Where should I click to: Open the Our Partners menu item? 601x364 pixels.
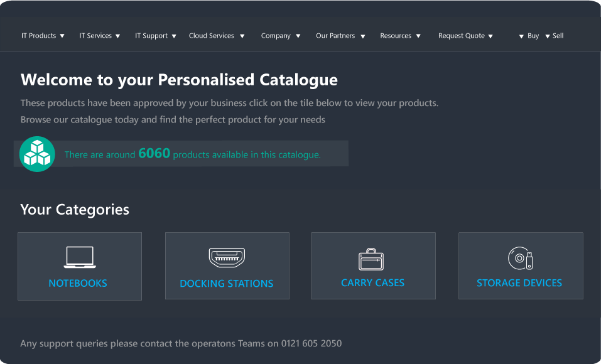coord(340,36)
